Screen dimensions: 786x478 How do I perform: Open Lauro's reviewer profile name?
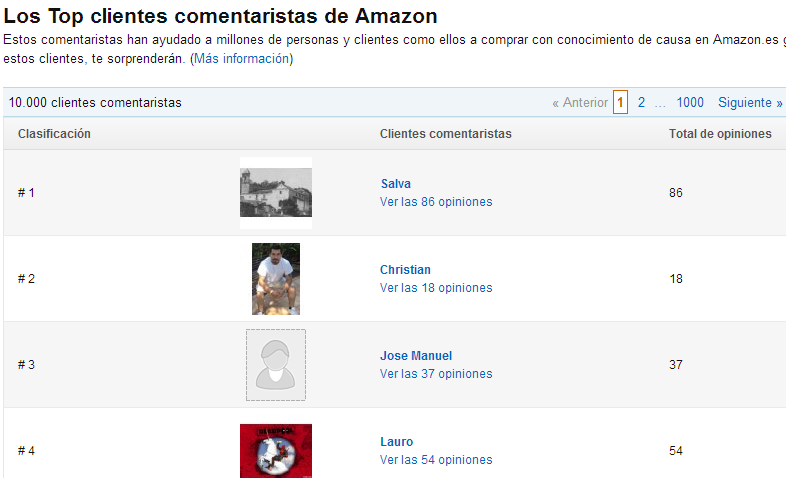[x=397, y=442]
